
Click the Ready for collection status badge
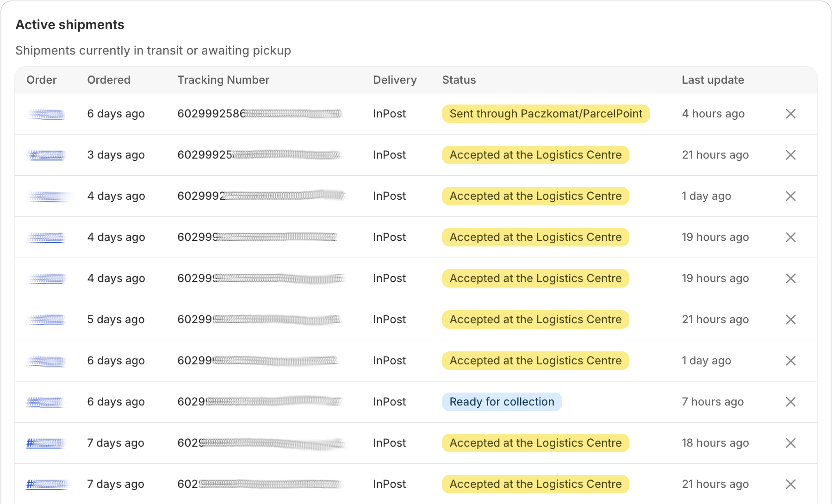tap(502, 402)
